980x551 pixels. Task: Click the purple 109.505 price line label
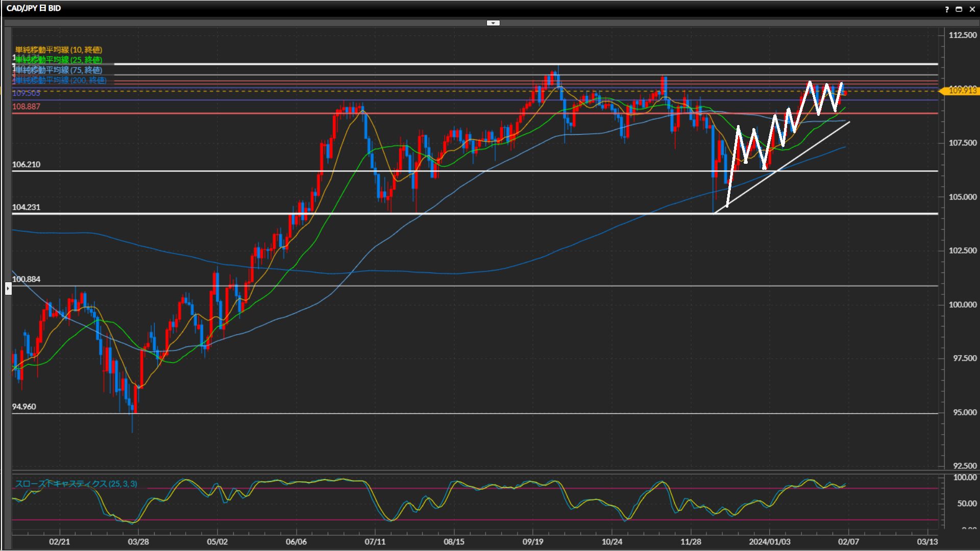point(27,93)
